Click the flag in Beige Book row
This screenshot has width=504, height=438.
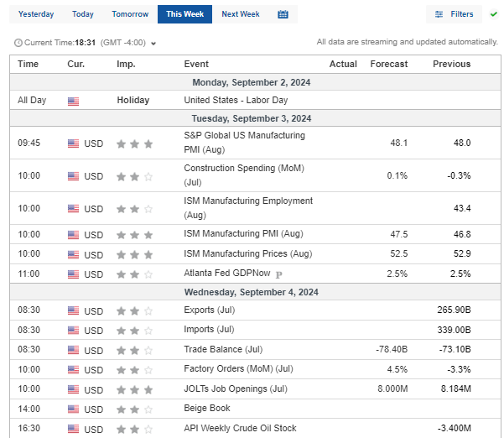tap(73, 409)
